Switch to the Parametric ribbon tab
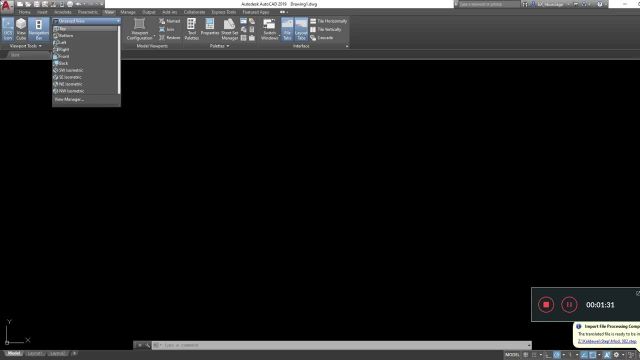The height and width of the screenshot is (360, 640). pos(88,12)
